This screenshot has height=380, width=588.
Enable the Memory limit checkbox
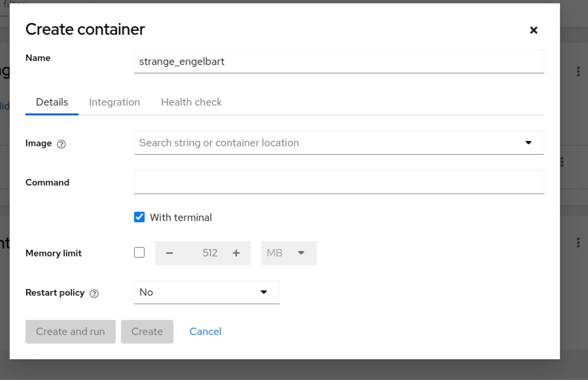[140, 253]
